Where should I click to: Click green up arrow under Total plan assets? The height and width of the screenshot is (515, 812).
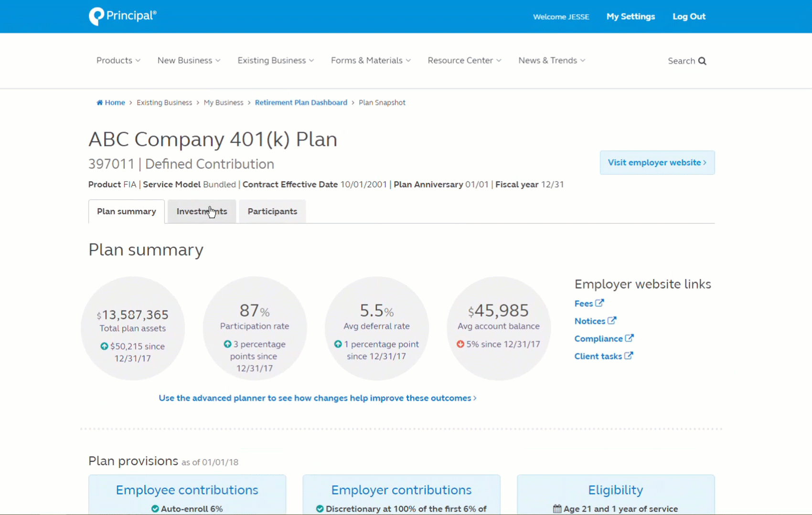[x=104, y=347]
